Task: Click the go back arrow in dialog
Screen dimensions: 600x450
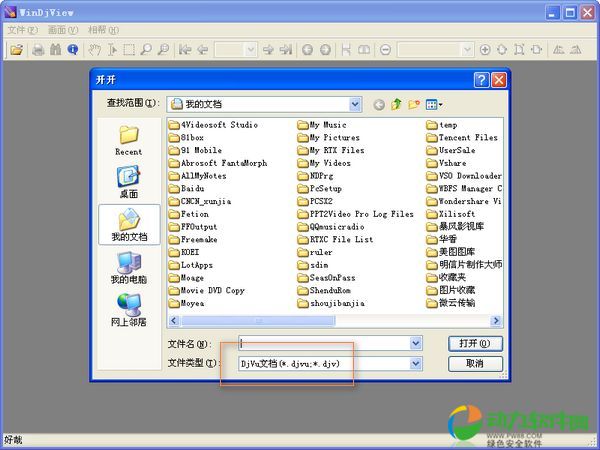Action: [x=379, y=104]
